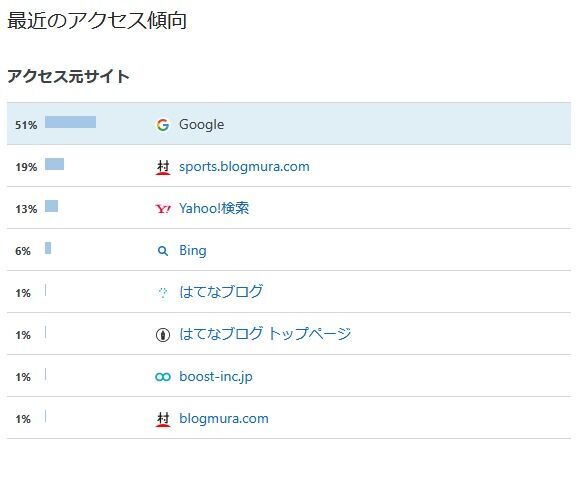Click the 19% sports.blogmura.com bar

[54, 164]
